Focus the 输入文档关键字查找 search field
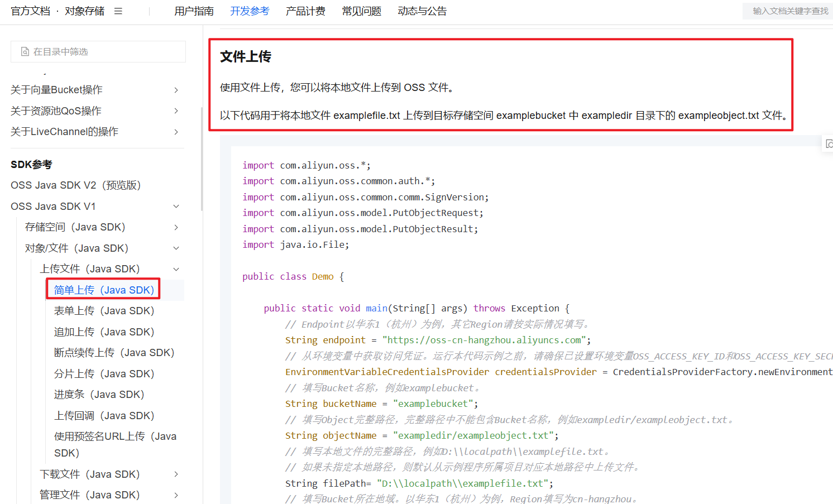The image size is (833, 504). tap(788, 11)
